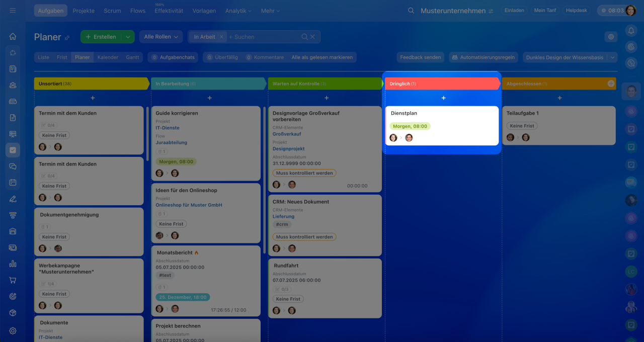The height and width of the screenshot is (342, 644).
Task: Open the Dienstplan task card
Action: click(x=442, y=126)
